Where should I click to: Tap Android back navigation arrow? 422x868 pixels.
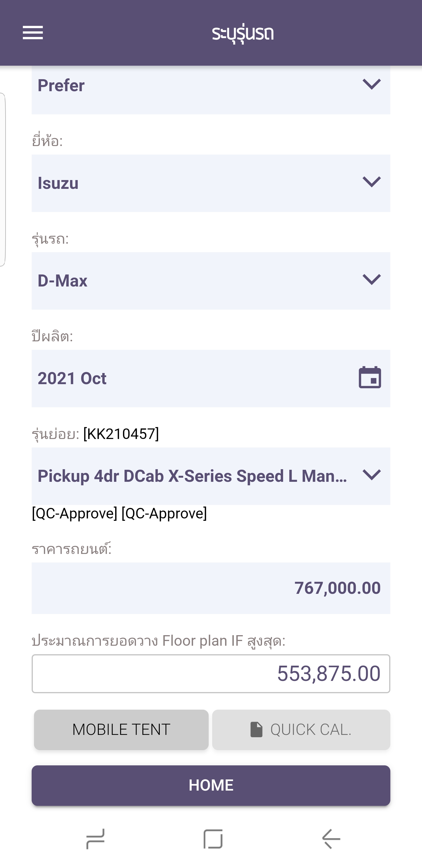331,838
